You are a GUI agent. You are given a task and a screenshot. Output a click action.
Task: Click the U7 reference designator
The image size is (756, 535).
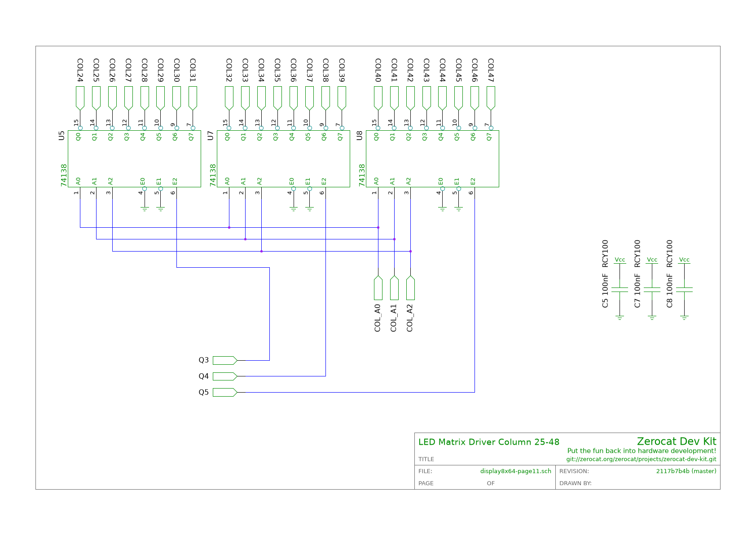211,136
